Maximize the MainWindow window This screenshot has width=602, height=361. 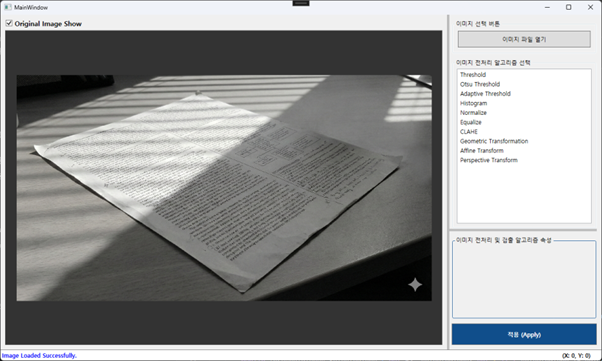click(569, 7)
